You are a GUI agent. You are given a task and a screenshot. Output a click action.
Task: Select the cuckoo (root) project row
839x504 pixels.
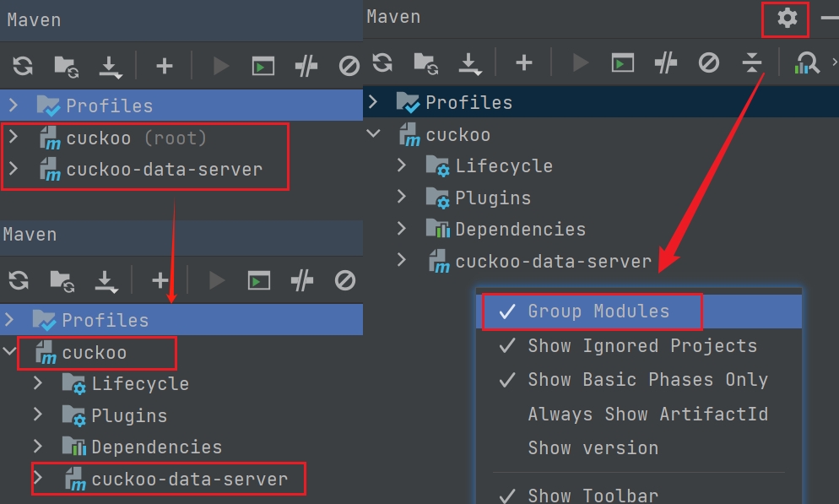click(181, 138)
